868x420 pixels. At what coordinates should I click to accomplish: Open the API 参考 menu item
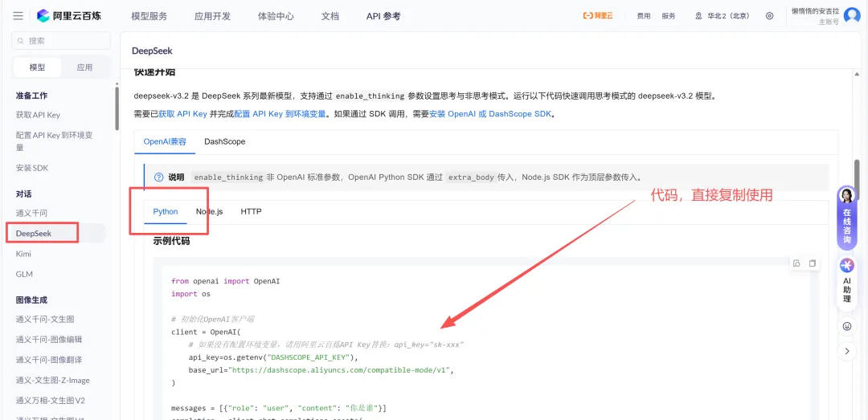click(383, 16)
